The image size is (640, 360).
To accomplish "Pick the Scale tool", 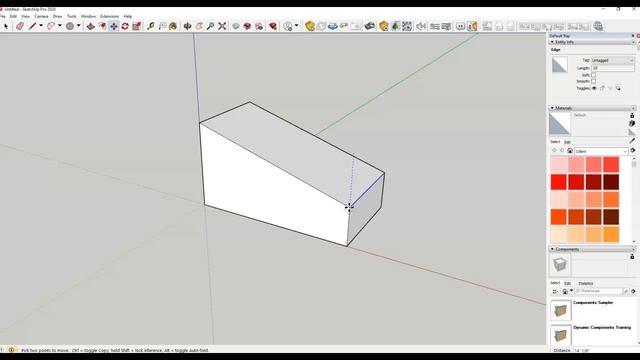I will (136, 26).
